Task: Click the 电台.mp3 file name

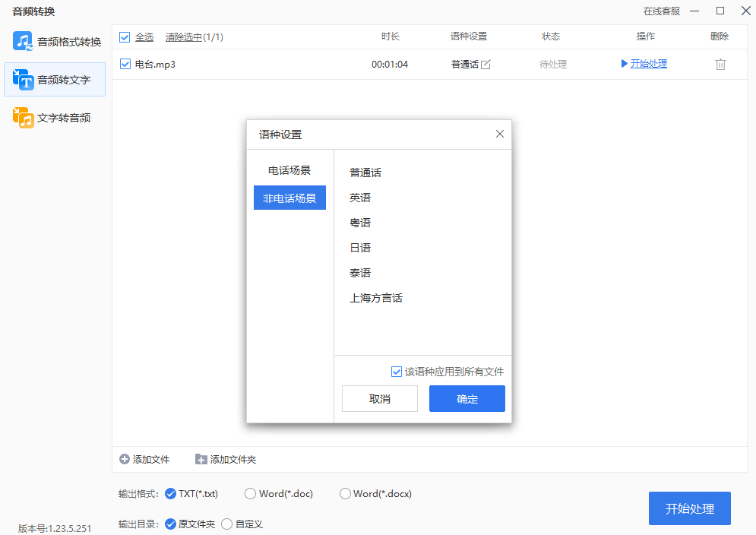Action: pyautogui.click(x=155, y=64)
